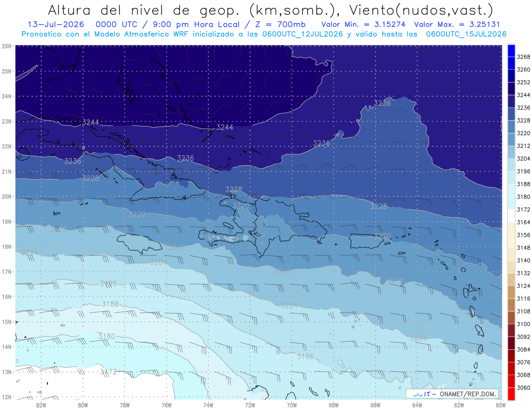This screenshot has width=532, height=411.
Task: Click the 'Valor Min. = 3.15274' text
Action: [363, 24]
